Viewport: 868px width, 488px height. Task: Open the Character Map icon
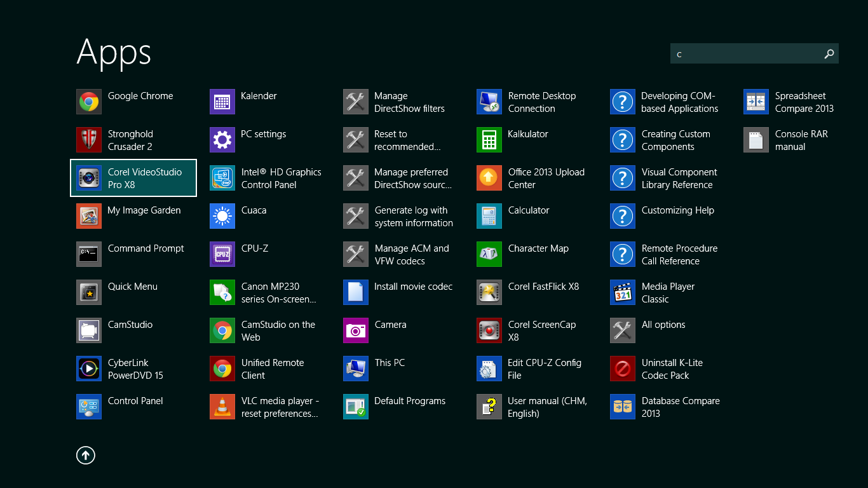(489, 254)
